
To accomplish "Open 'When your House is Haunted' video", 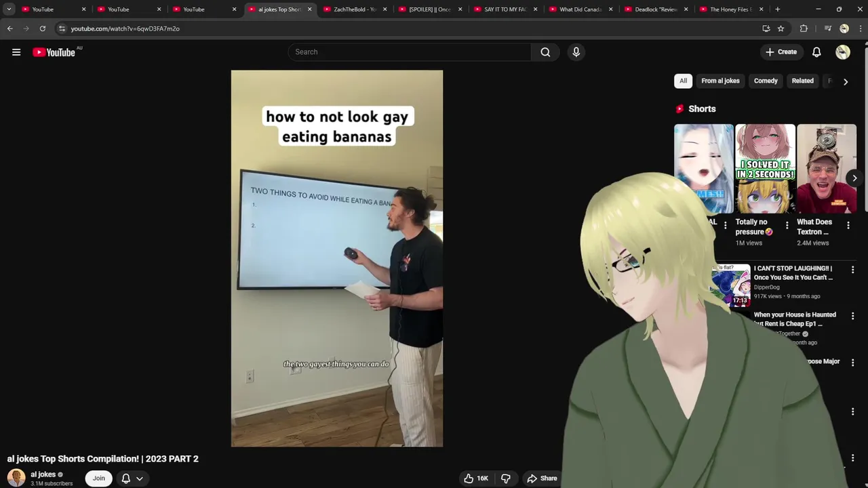I will pyautogui.click(x=795, y=319).
